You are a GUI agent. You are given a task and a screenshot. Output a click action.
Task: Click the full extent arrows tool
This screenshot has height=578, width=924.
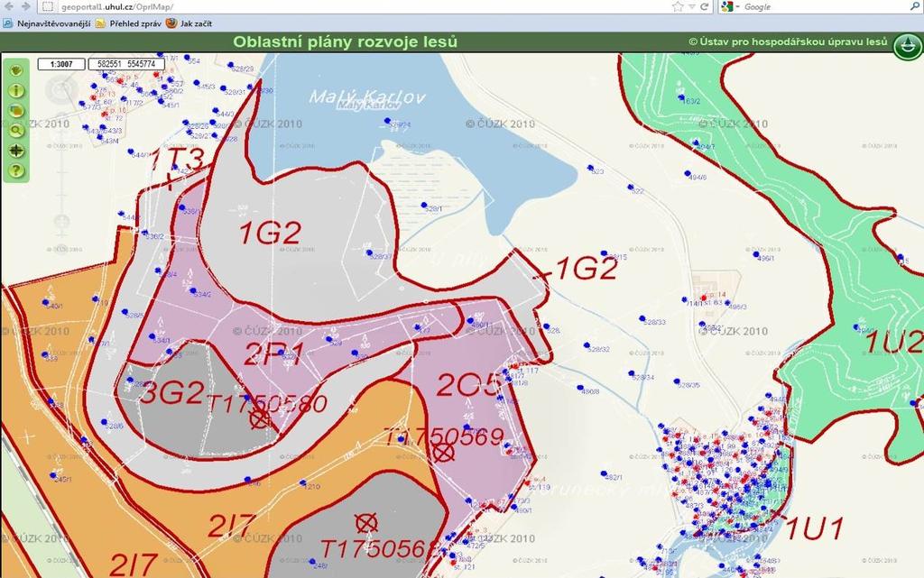[x=16, y=151]
